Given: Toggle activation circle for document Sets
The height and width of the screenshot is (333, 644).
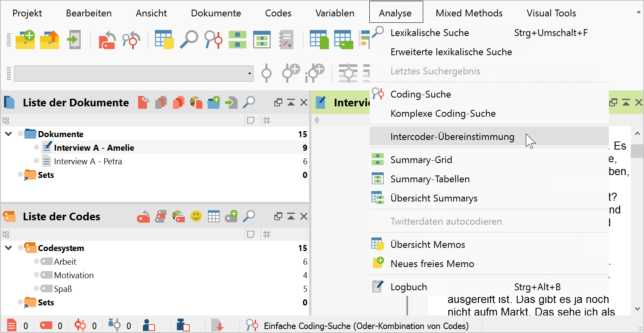Looking at the screenshot, I should (x=20, y=174).
